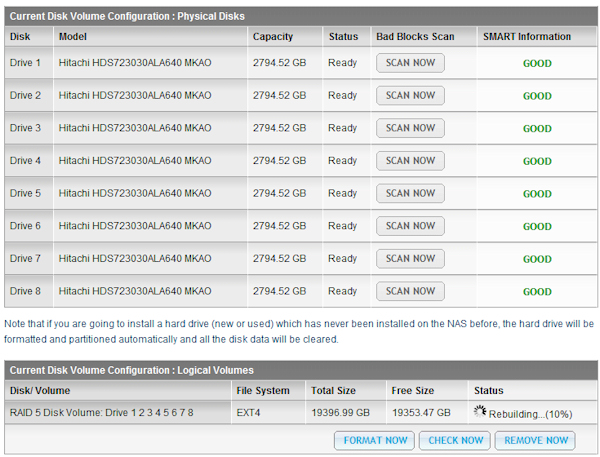Click SCAN NOW in Drive 7 row
Viewport: 600px width, 457px height.
pyautogui.click(x=410, y=259)
